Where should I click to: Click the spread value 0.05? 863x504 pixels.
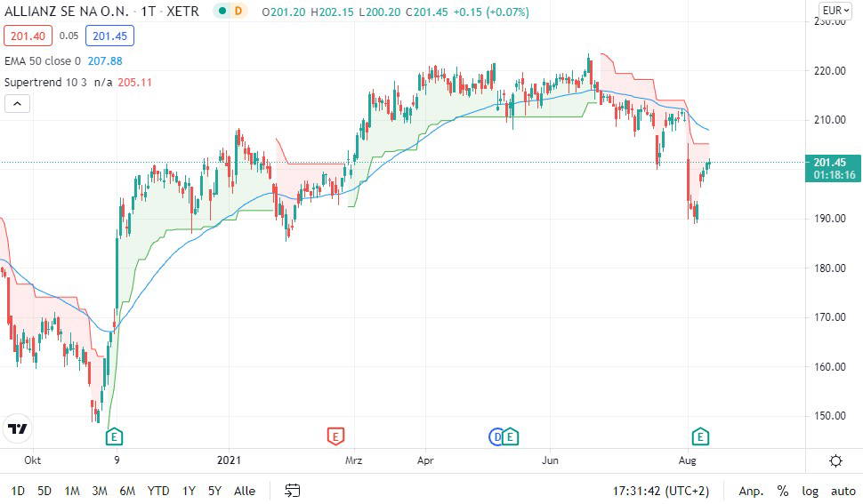click(x=69, y=36)
